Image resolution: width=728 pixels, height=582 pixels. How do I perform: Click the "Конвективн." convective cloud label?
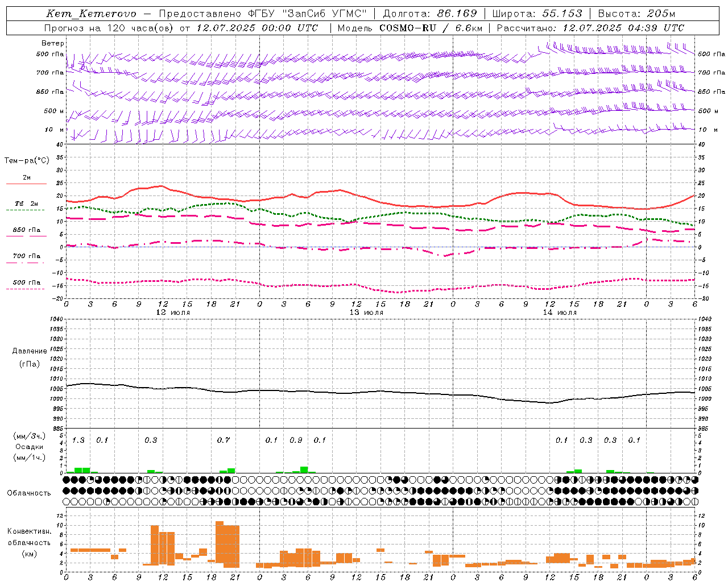point(30,531)
